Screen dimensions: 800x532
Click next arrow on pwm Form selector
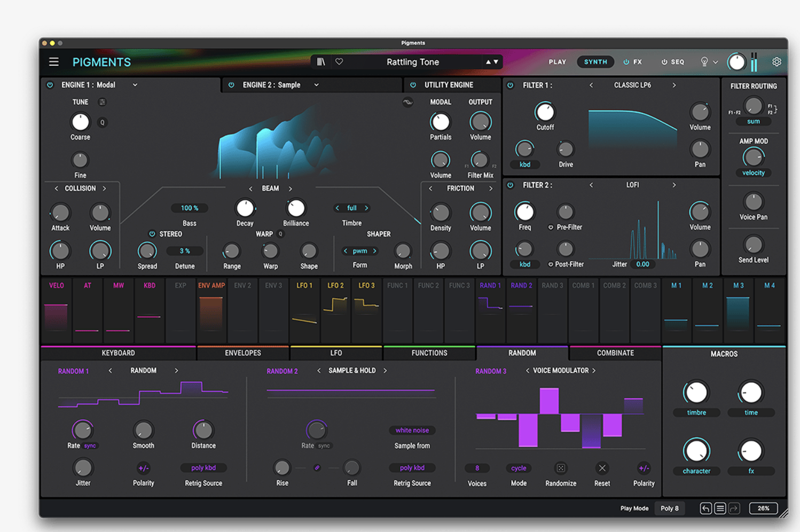click(374, 251)
